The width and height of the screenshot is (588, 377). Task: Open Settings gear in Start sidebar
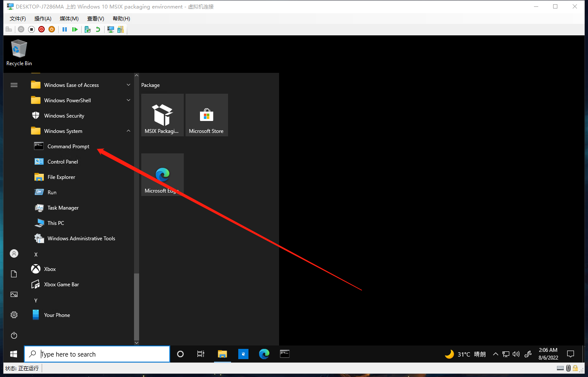click(14, 315)
